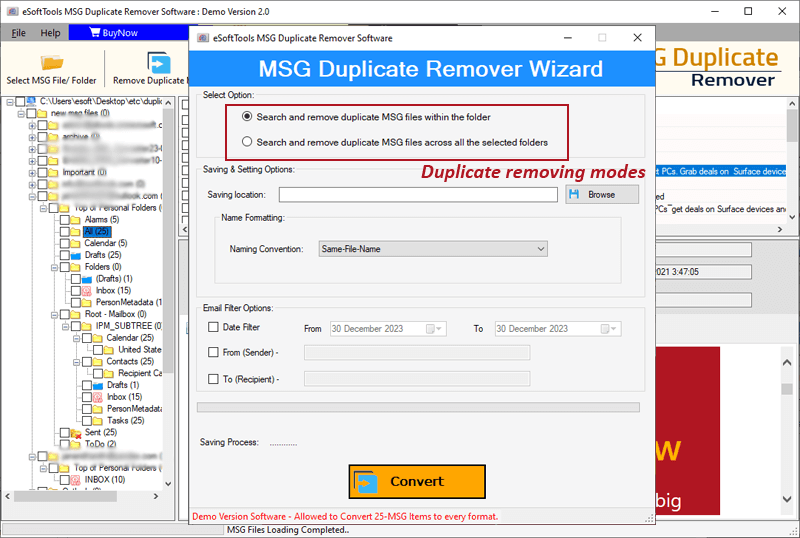Click the ToDo (2) folder icon
Screen dimensions: 800x538
pos(76,444)
